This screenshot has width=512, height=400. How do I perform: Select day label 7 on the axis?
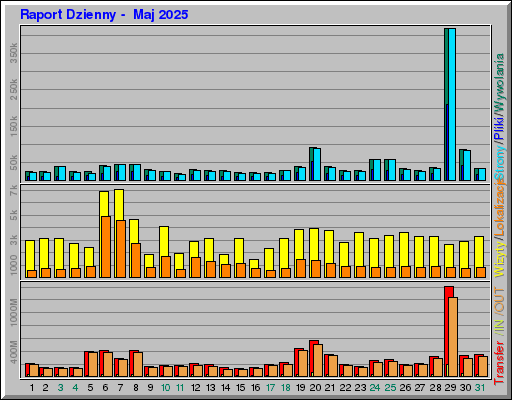(x=120, y=388)
